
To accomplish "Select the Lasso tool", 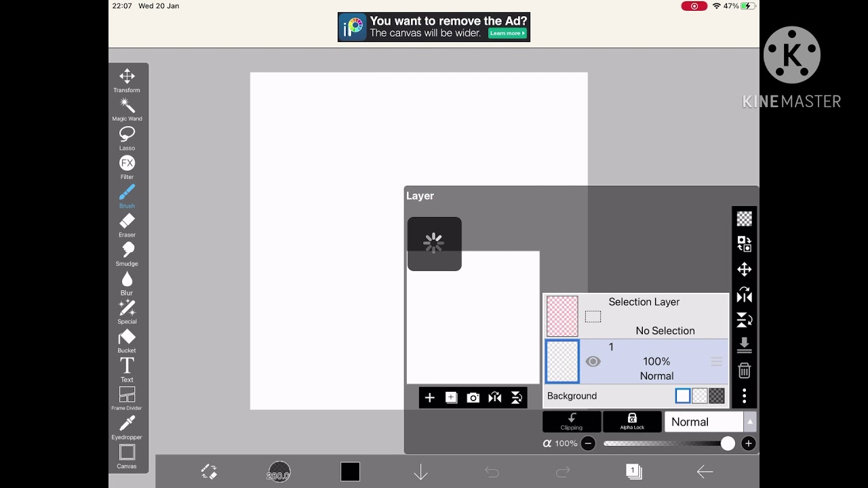I will [x=127, y=139].
